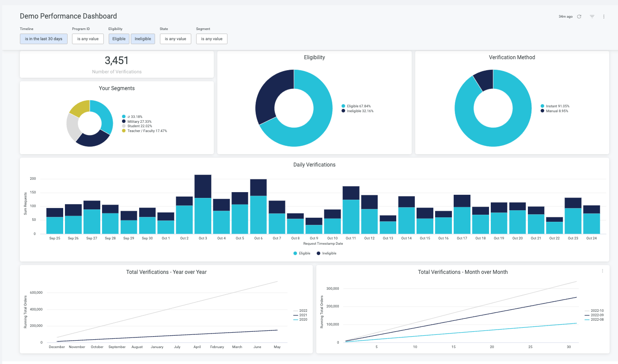Open the dashboard actions three-dot menu

pyautogui.click(x=604, y=16)
